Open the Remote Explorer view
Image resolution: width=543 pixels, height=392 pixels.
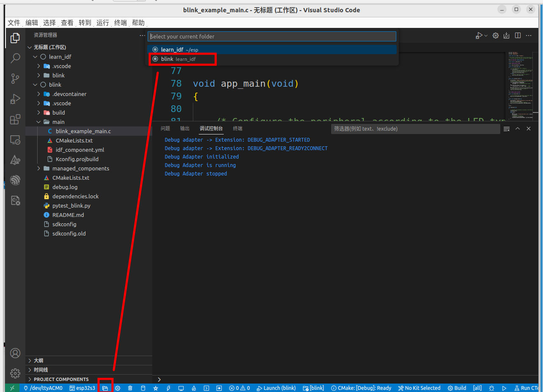point(15,140)
